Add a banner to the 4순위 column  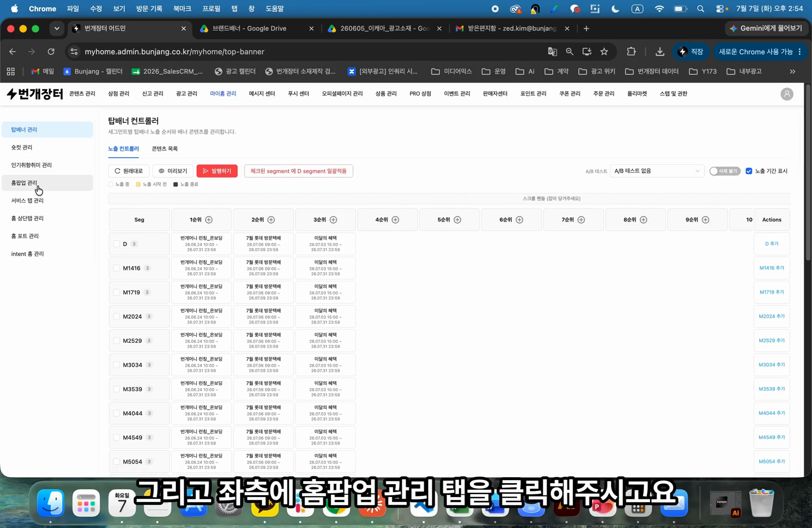(395, 220)
